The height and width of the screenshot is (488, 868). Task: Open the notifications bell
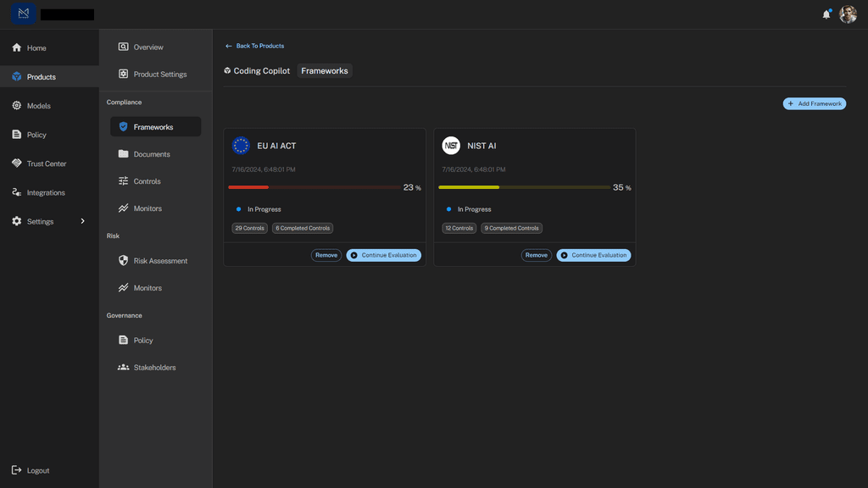pyautogui.click(x=826, y=14)
